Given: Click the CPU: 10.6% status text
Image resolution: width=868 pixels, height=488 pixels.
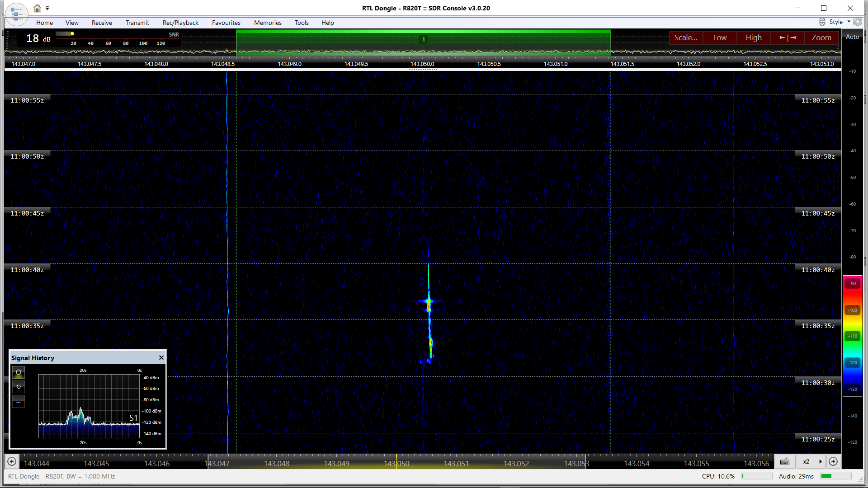Looking at the screenshot, I should pyautogui.click(x=718, y=476).
